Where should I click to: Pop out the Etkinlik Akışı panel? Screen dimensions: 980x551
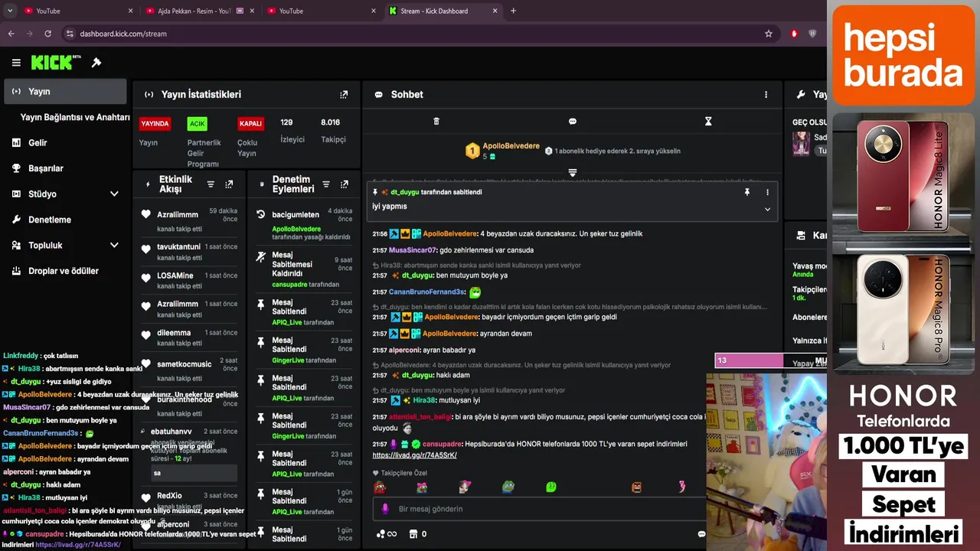pos(229,184)
